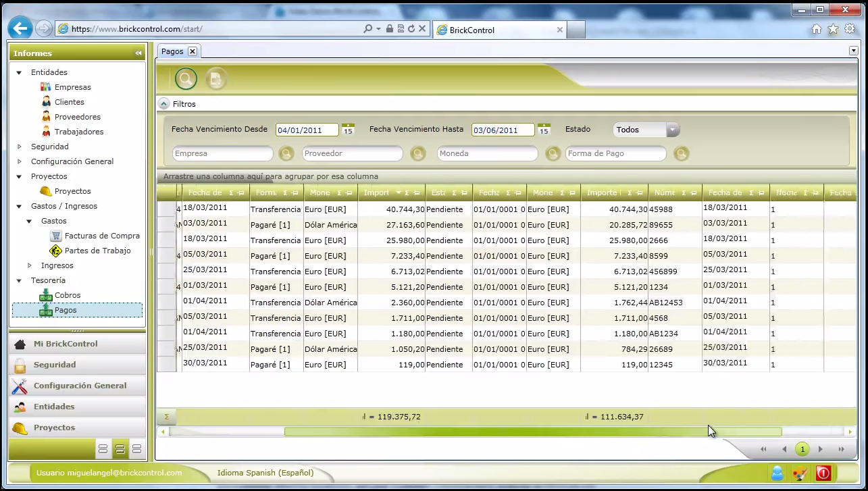This screenshot has height=491, width=868.
Task: Click the red power logout icon
Action: pos(823,473)
